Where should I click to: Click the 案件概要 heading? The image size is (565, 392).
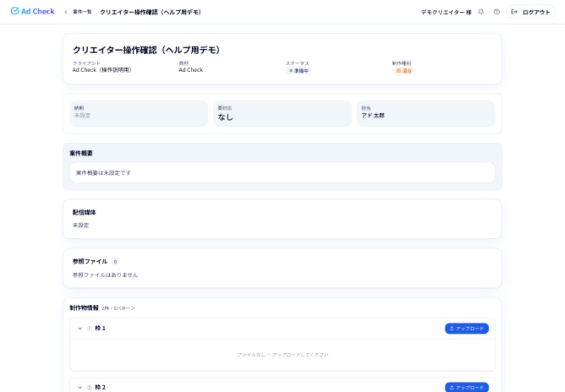(x=81, y=153)
